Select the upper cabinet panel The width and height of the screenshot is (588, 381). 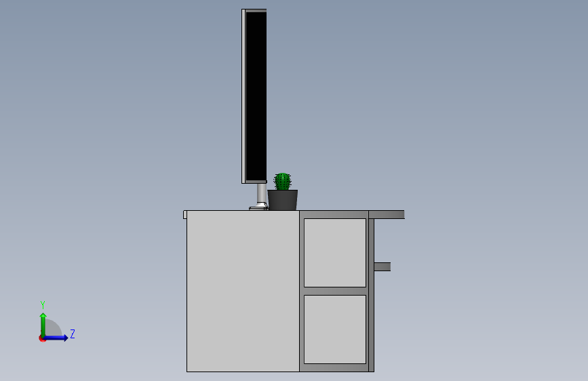click(x=335, y=253)
